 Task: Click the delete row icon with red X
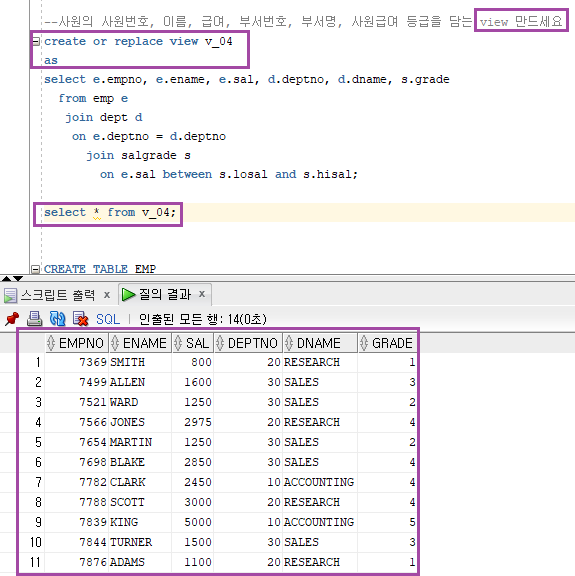point(80,318)
